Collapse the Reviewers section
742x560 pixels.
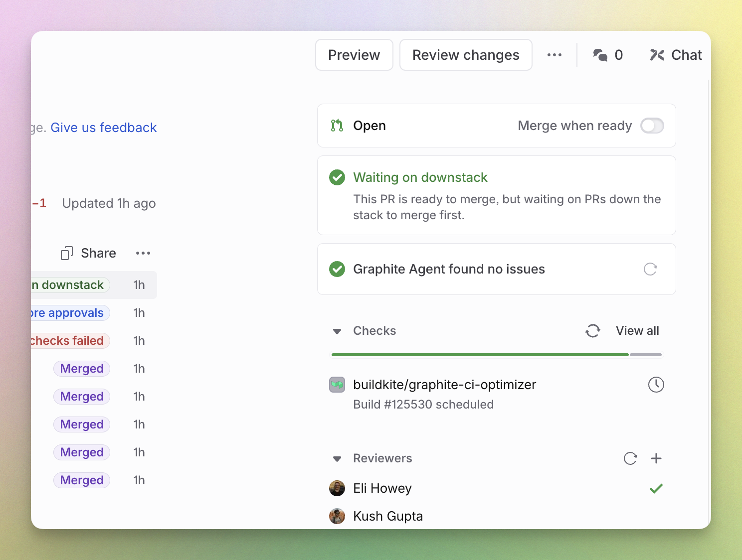(338, 458)
